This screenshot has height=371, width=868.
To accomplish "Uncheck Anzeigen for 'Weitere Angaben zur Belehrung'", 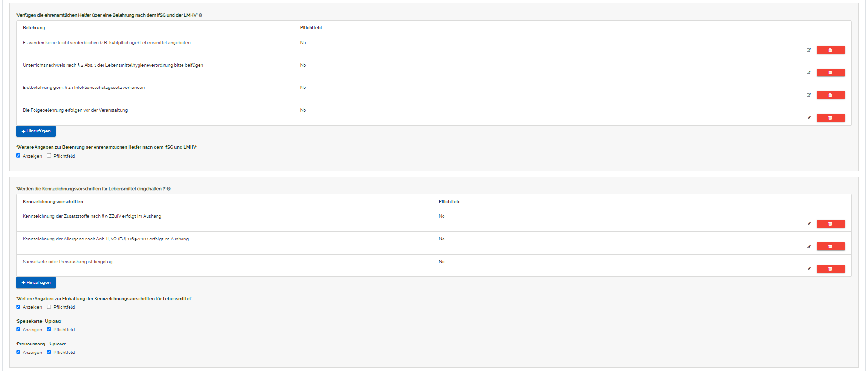I will (x=18, y=156).
